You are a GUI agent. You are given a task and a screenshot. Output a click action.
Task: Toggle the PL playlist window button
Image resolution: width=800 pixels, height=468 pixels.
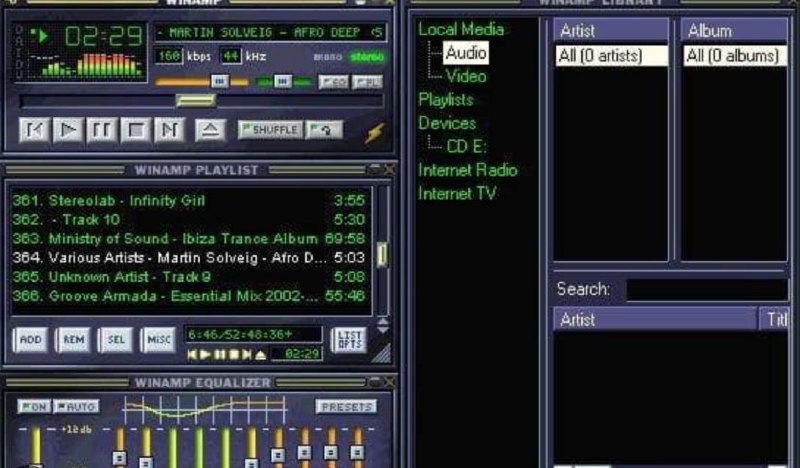[367, 82]
